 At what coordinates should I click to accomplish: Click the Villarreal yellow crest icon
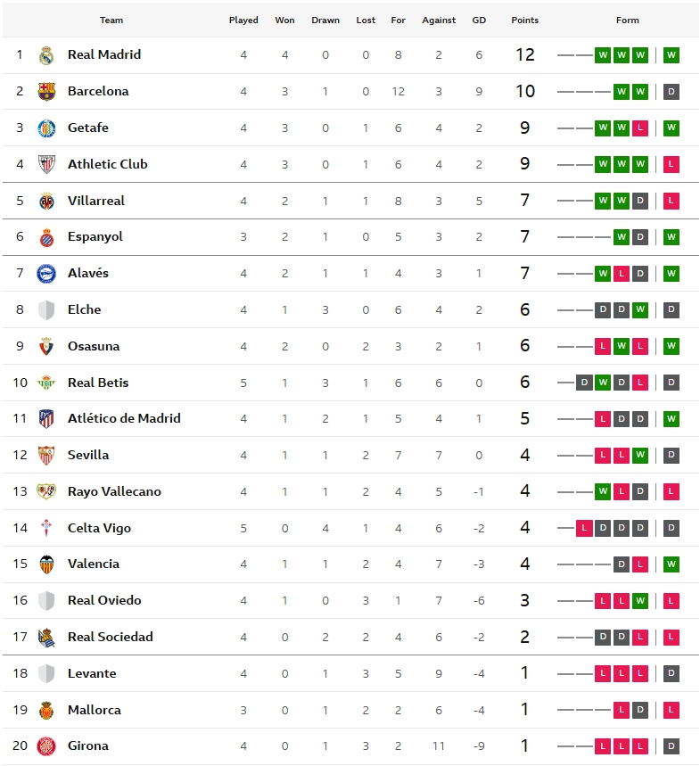click(46, 201)
